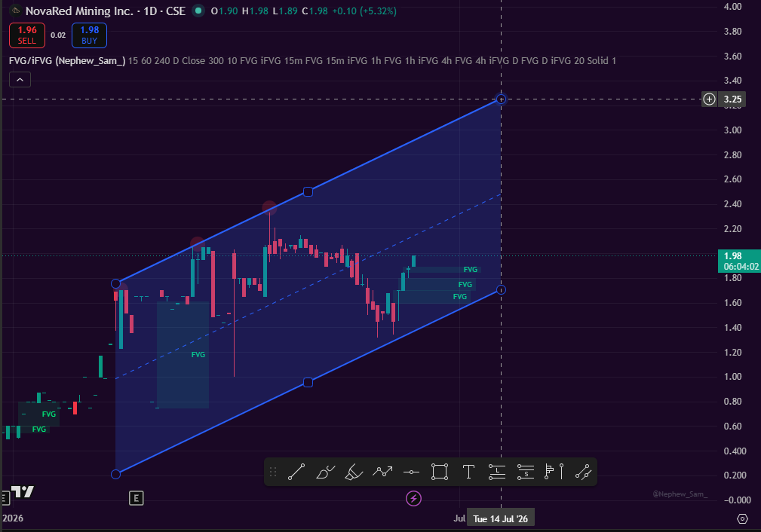Screen dimensions: 761x532
Task: Click the purple lightning bolt marker
Action: (x=413, y=498)
